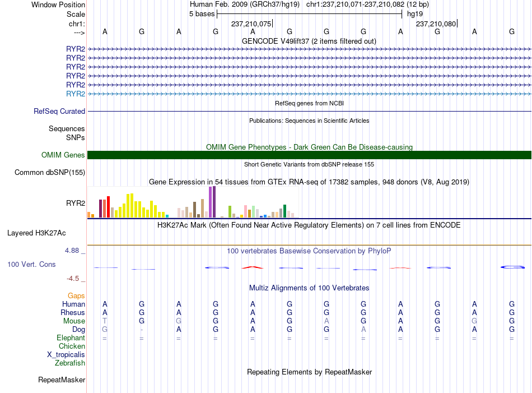Open Common dbSNP(155) track settings
Viewport: 532px width, 393px height.
pyautogui.click(x=50, y=172)
